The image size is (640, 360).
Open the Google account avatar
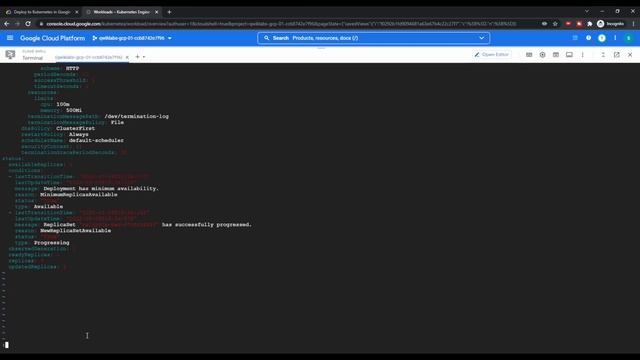[x=629, y=38]
